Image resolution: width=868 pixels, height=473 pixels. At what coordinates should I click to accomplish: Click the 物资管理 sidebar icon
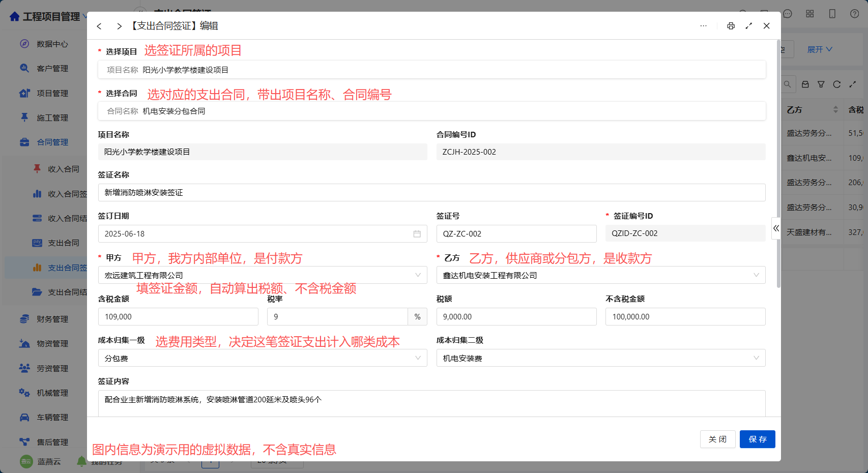click(24, 344)
